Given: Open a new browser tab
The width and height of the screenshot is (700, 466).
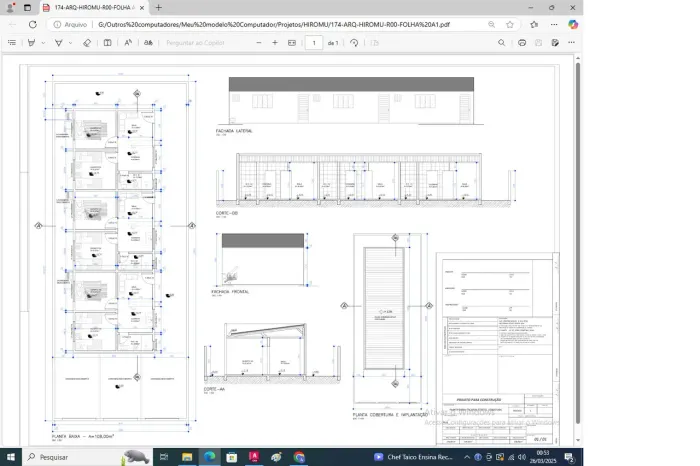Looking at the screenshot, I should pos(158,7).
